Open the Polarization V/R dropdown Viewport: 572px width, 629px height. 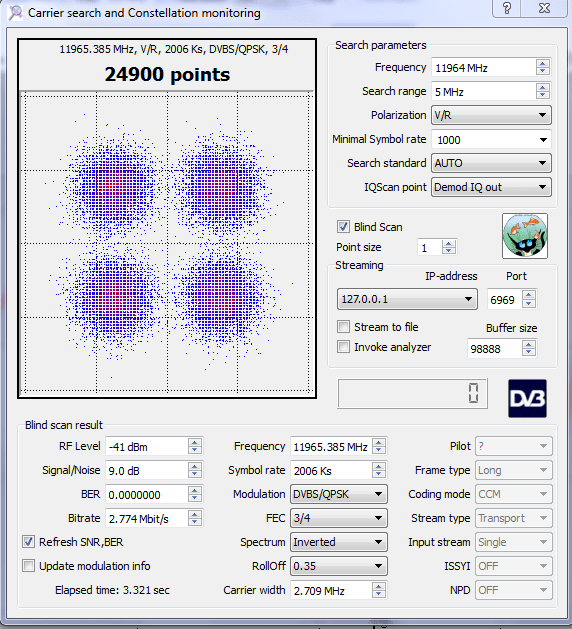491,115
